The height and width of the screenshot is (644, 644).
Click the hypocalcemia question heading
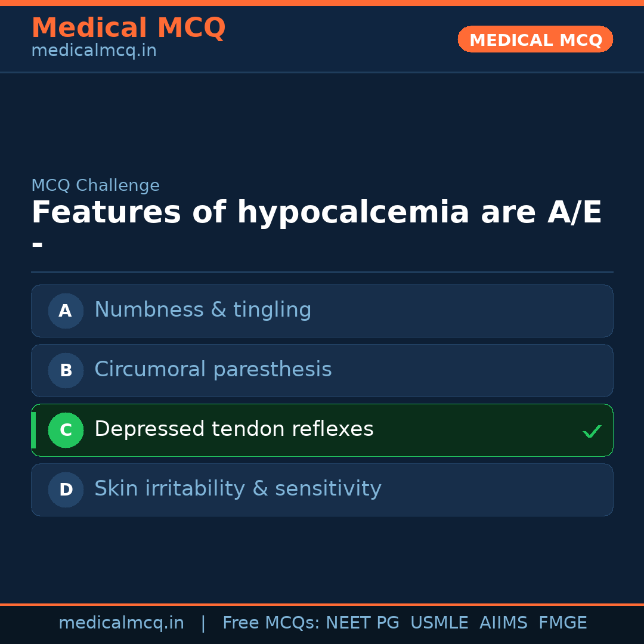point(317,213)
